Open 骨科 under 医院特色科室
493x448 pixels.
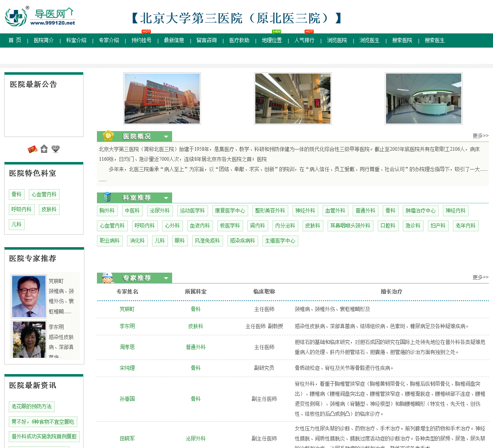[17, 194]
